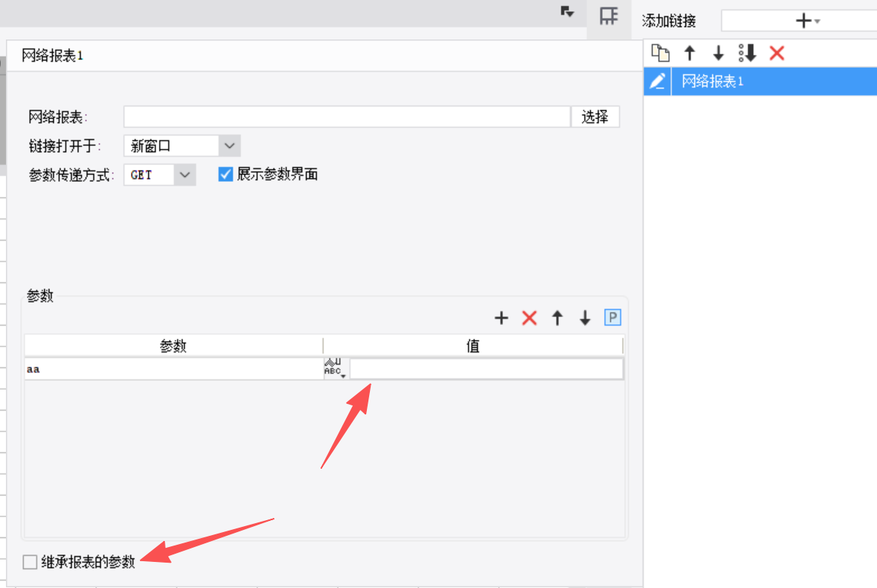Viewport: 877px width, 588px height.
Task: Uncheck the 展示参数界面 checkbox
Action: (x=226, y=174)
